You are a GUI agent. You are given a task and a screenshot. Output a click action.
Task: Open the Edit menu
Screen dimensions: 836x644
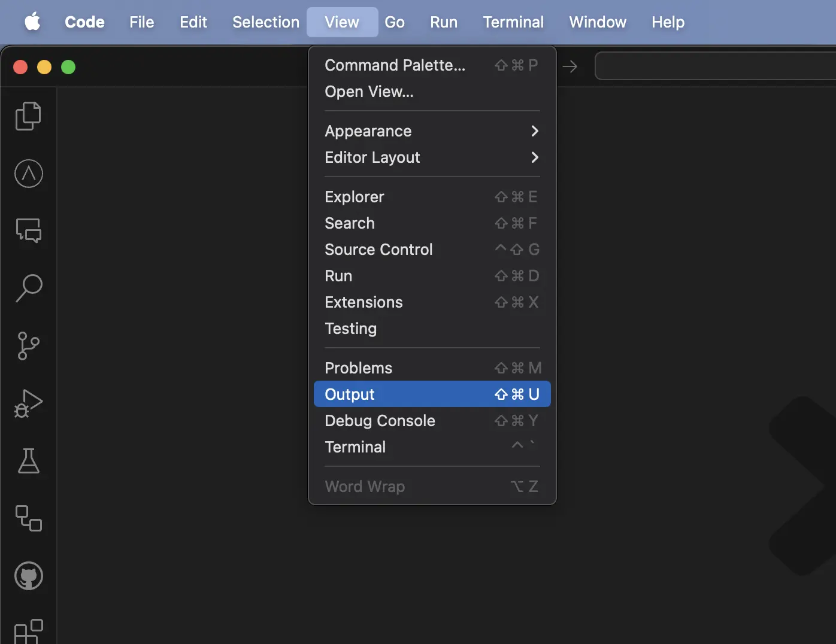(x=193, y=22)
